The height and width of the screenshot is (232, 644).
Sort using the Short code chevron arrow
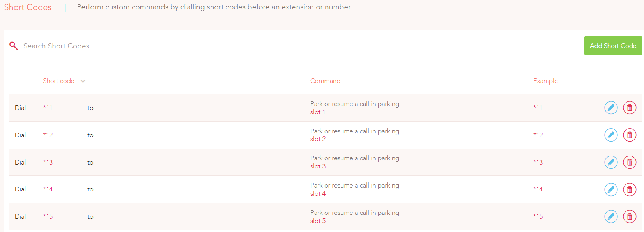pos(83,81)
